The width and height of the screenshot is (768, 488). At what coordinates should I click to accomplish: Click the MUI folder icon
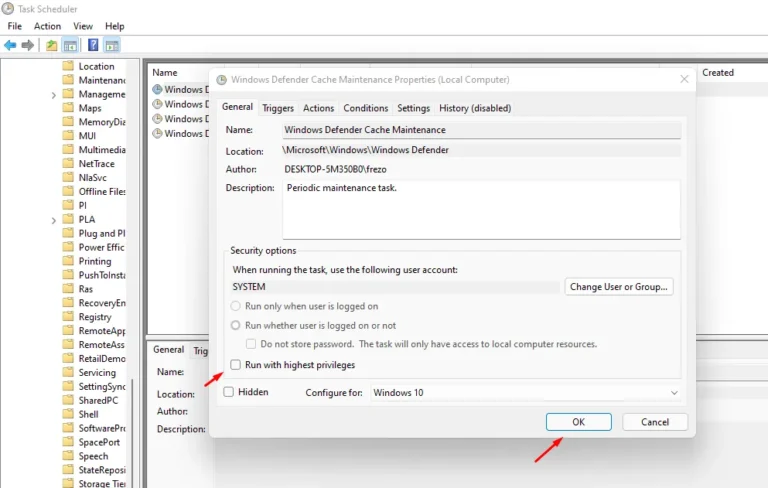pos(68,135)
